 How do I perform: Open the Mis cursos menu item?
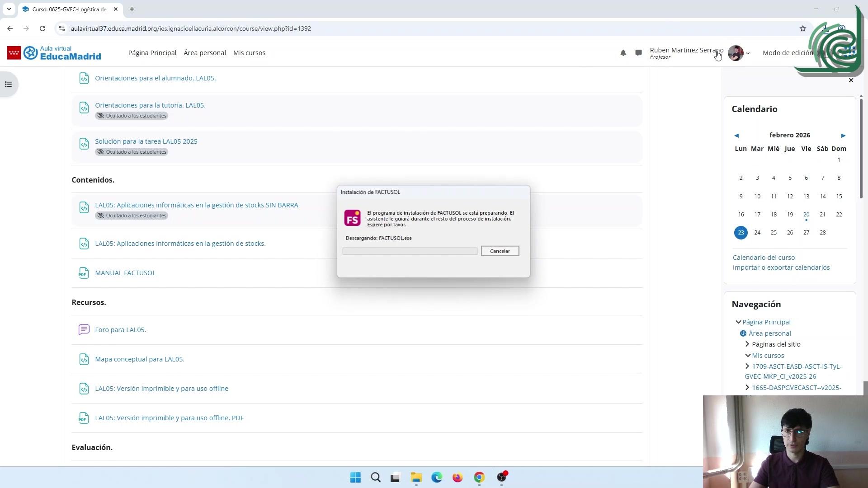point(249,53)
